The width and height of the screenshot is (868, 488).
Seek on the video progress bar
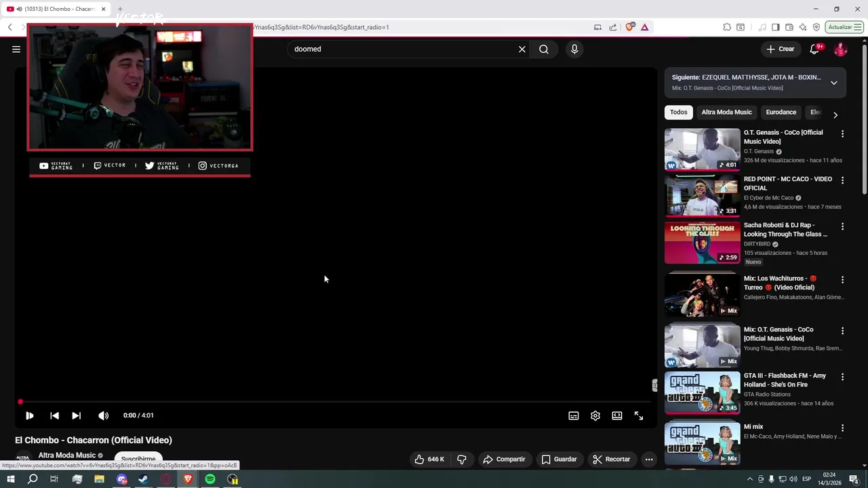[x=336, y=402]
